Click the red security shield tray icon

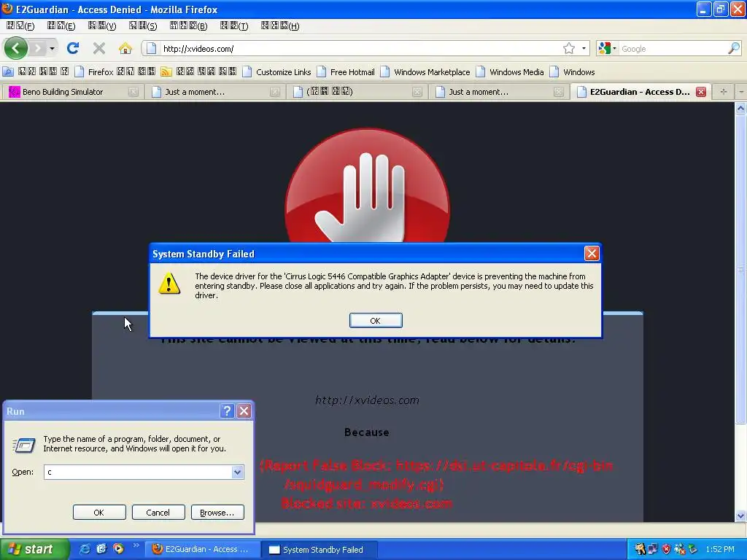coord(666,549)
